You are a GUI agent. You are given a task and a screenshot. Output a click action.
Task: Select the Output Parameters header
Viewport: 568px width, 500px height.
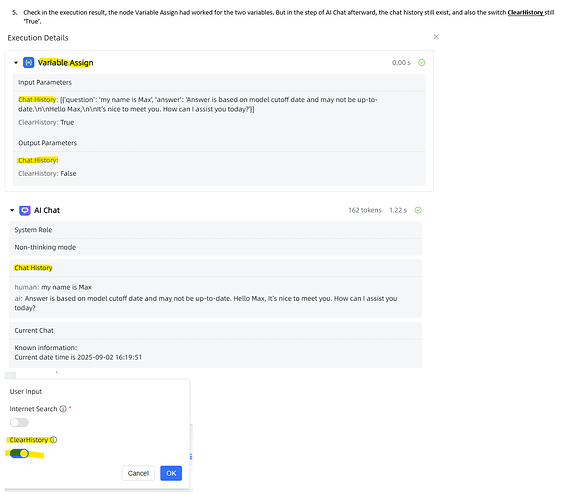click(47, 143)
